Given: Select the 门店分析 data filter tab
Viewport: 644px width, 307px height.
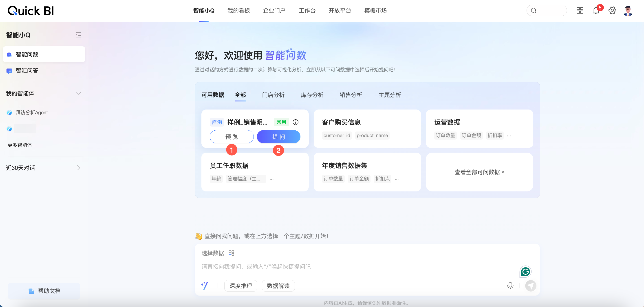Looking at the screenshot, I should [273, 95].
